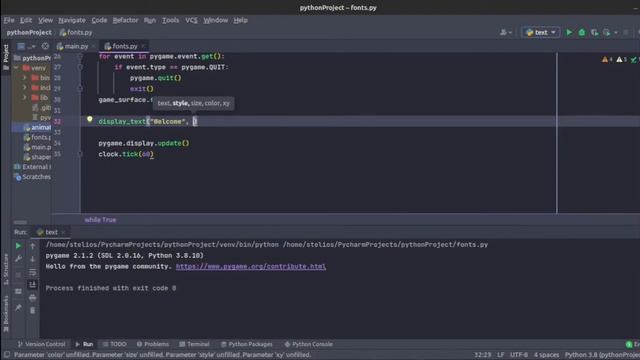640x360 pixels.
Task: Click the 'while True' editor breadcrumb
Action: click(100, 220)
